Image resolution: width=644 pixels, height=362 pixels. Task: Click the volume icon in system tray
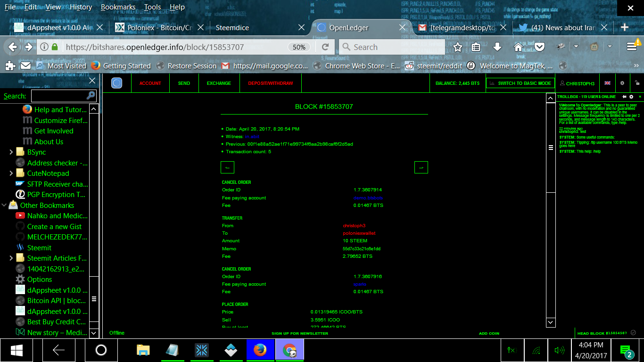tap(560, 350)
